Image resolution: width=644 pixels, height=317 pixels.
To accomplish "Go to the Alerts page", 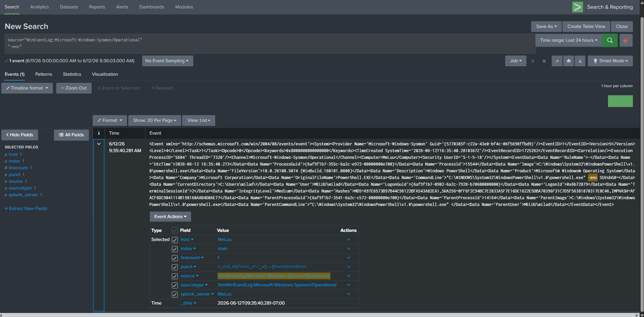I will point(122,7).
